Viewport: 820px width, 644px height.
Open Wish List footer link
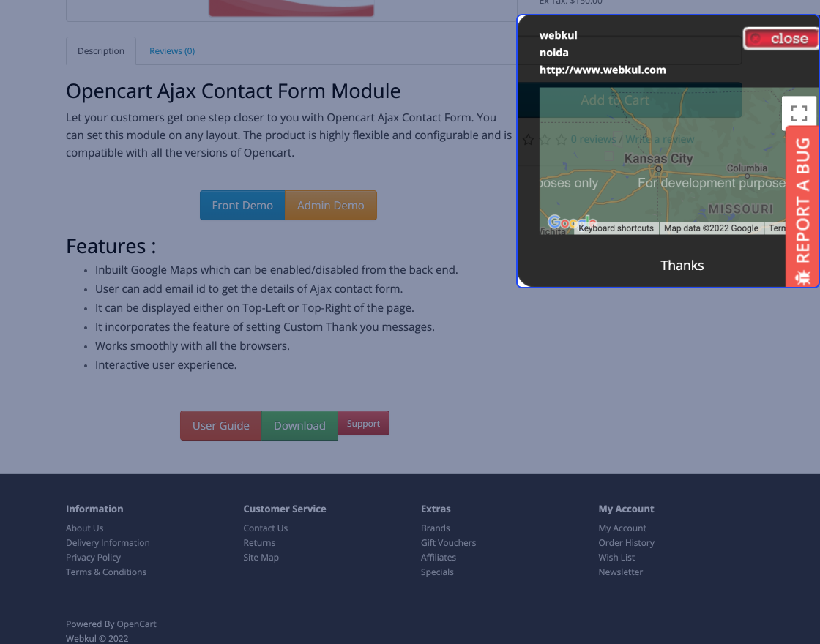616,557
